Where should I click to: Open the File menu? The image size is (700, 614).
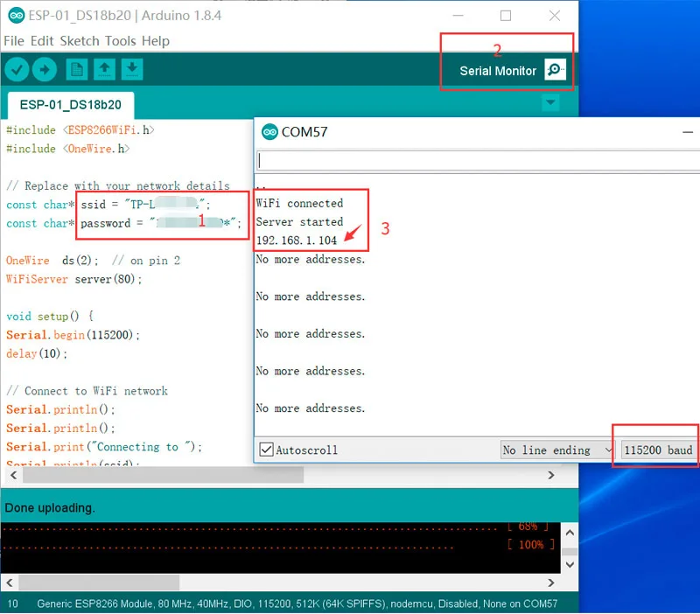14,41
